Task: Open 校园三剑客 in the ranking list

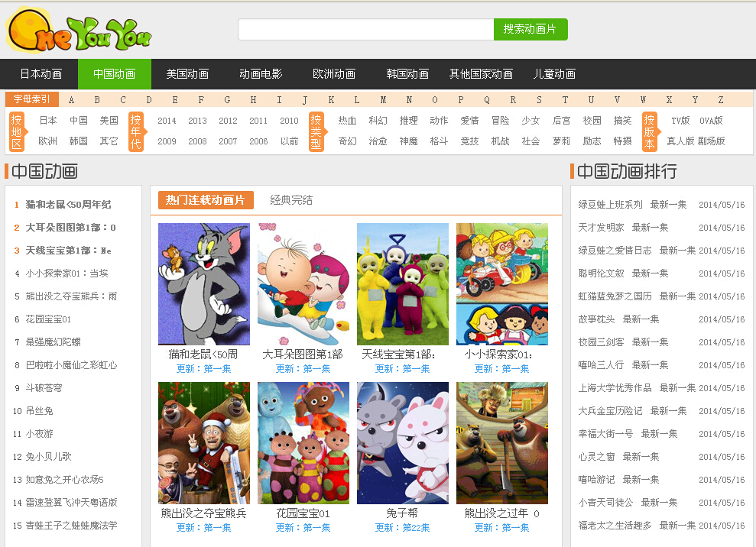Action: point(602,342)
